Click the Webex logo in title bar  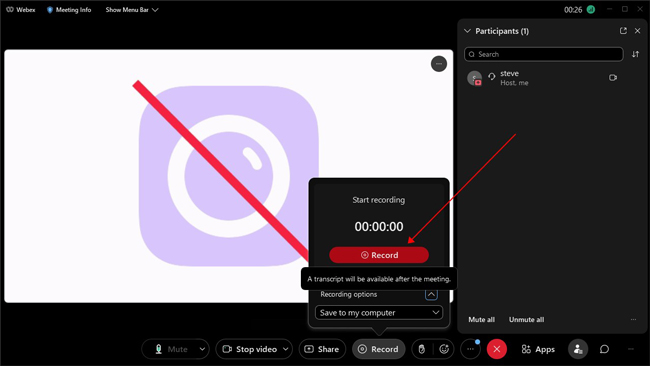click(20, 10)
